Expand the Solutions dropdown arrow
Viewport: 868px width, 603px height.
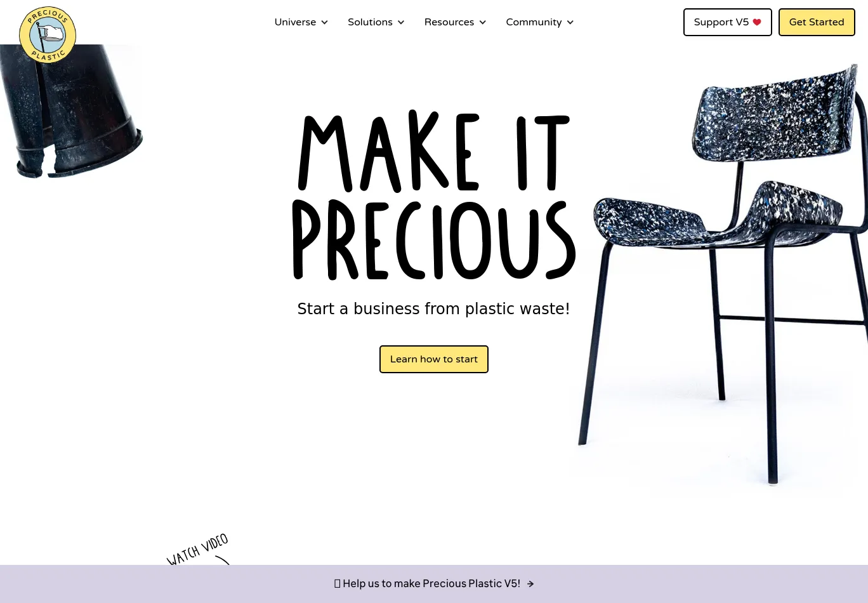[401, 22]
